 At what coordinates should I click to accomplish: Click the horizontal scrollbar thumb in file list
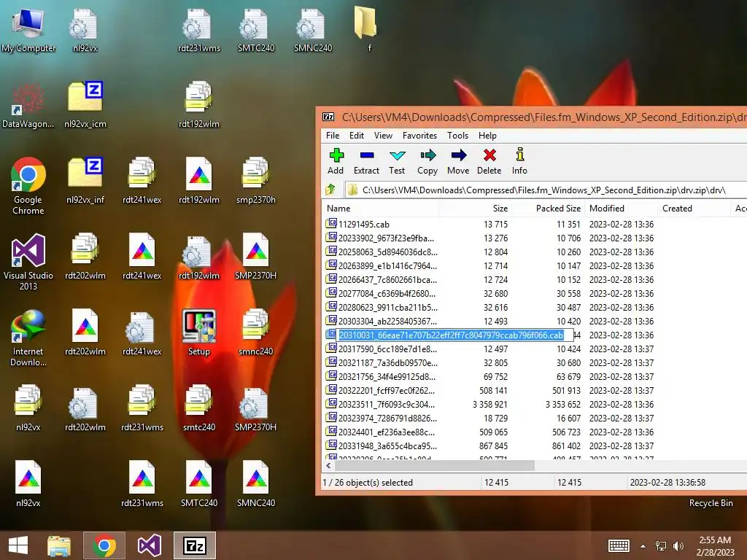[435, 466]
